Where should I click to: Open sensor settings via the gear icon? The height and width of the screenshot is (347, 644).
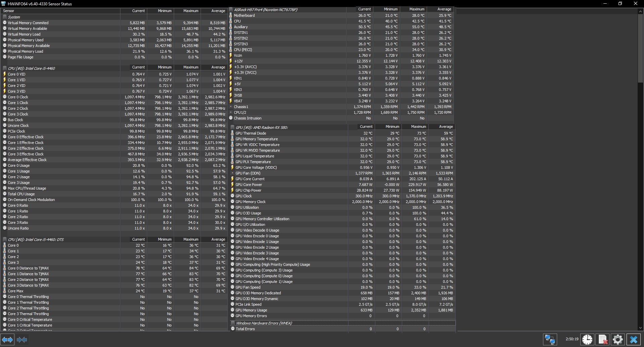pyautogui.click(x=618, y=340)
